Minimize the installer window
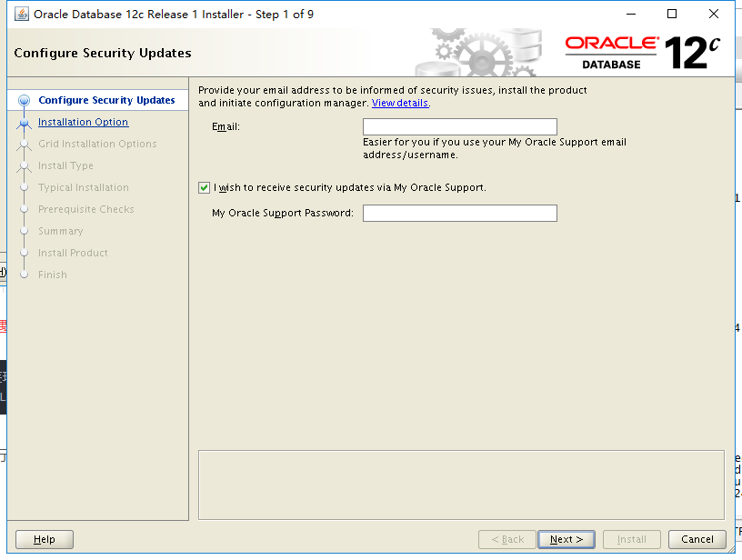Viewport: 742px width, 560px height. [631, 15]
